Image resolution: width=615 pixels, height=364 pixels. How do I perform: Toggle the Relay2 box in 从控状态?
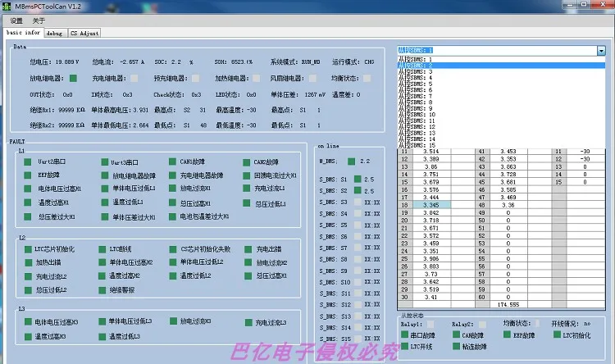click(x=482, y=325)
